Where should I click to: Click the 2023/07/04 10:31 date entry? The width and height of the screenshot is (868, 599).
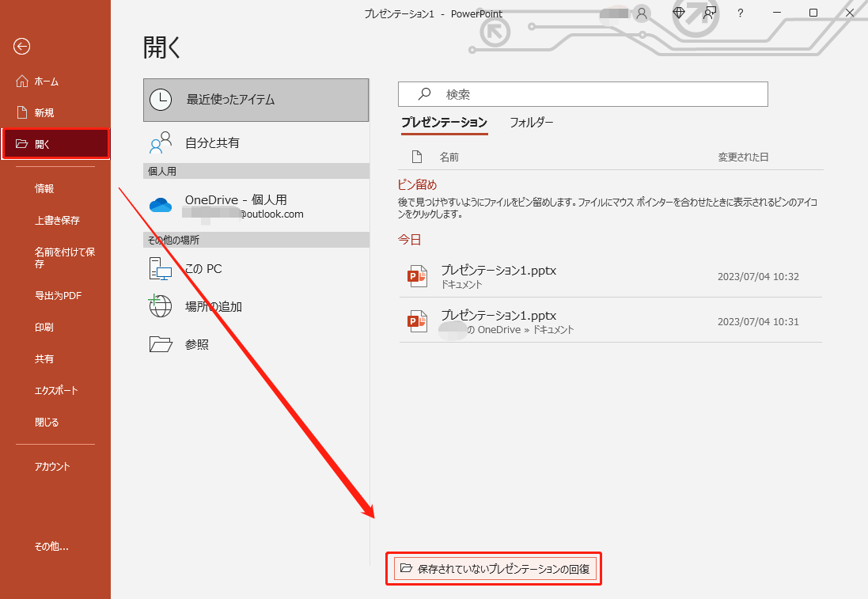click(758, 321)
